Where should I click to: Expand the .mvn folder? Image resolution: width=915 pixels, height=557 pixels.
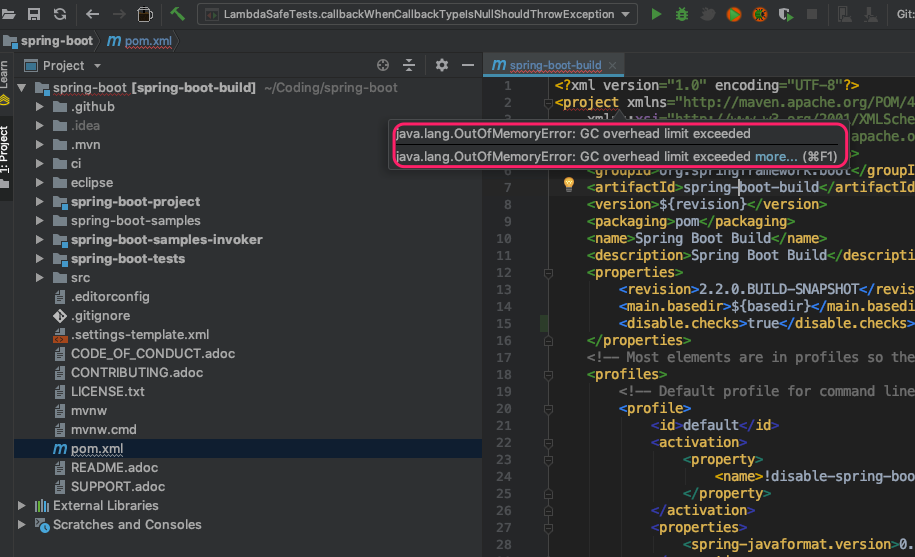tap(40, 145)
